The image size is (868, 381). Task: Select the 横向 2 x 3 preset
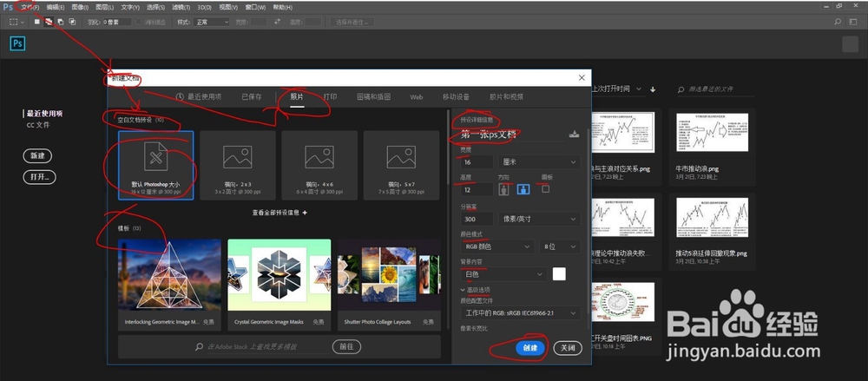pos(238,165)
